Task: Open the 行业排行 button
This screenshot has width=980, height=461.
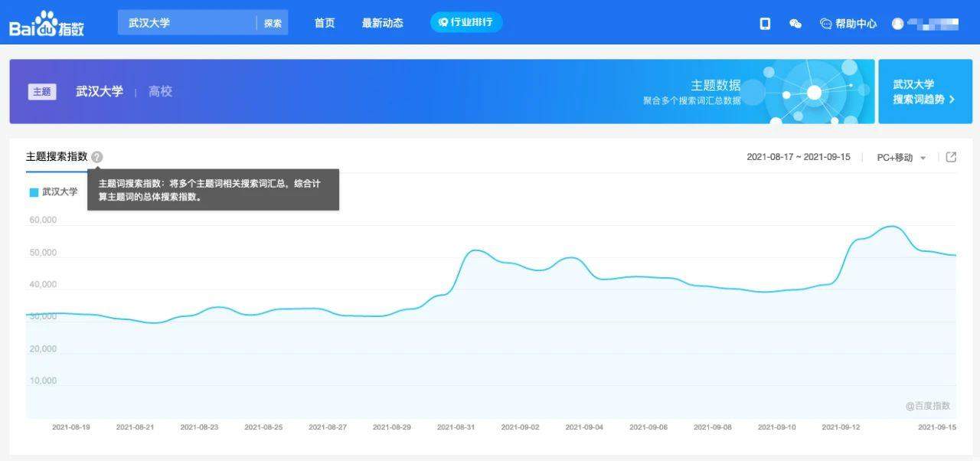Action: 466,22
